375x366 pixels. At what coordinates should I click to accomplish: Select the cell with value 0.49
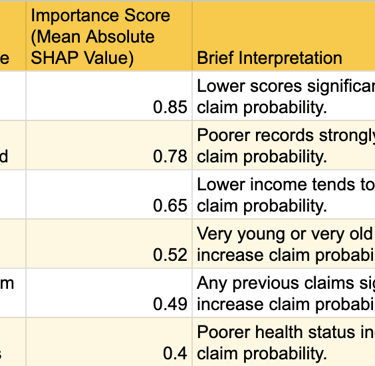click(x=109, y=293)
